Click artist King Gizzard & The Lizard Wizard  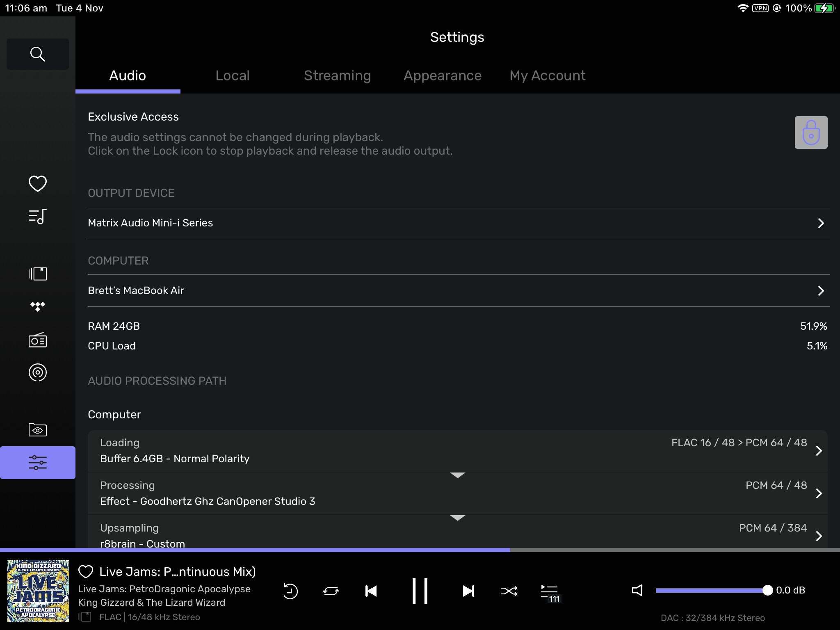152,603
